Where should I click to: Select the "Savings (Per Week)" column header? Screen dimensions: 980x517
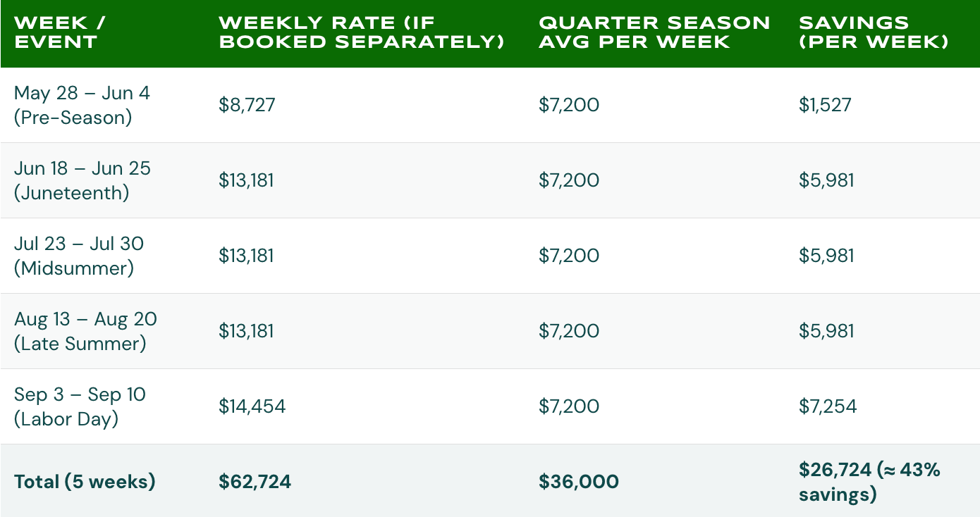click(x=873, y=32)
